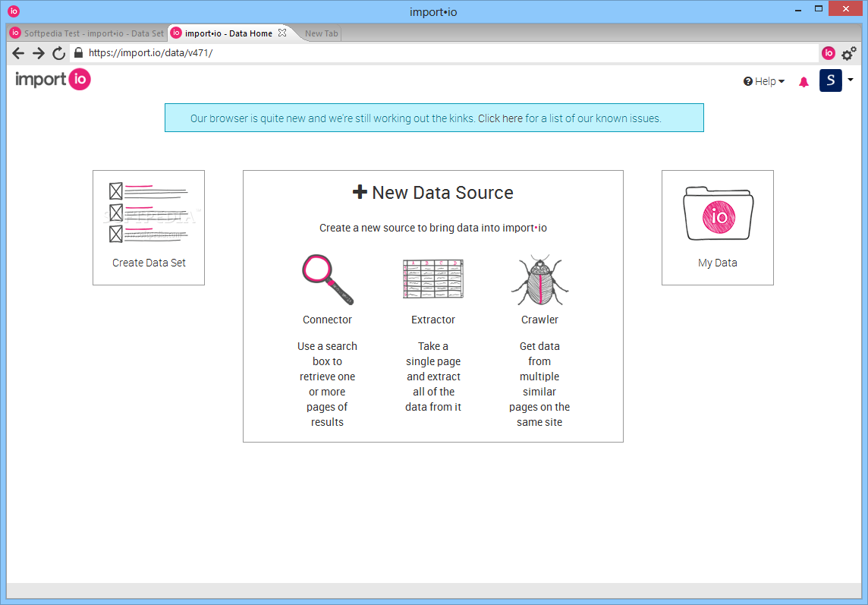Click the Create Data Set checklist icon
The image size is (868, 605).
[x=149, y=213]
